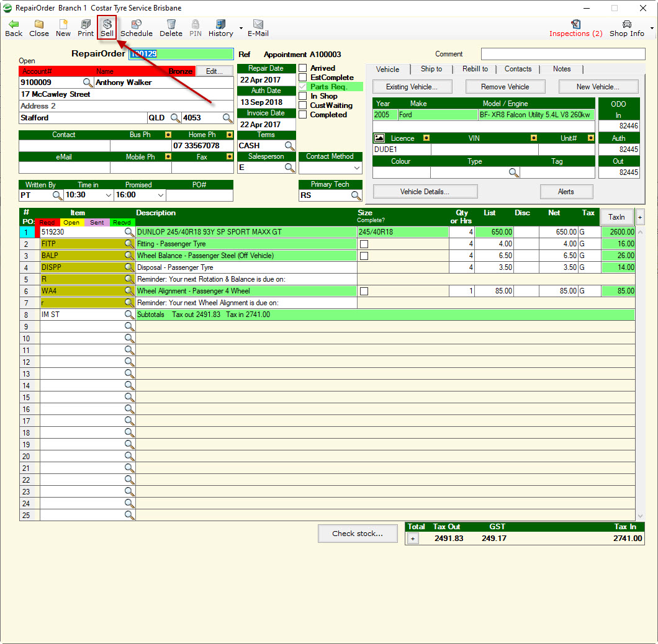Click the Alerts button
This screenshot has height=644, width=658.
(566, 192)
